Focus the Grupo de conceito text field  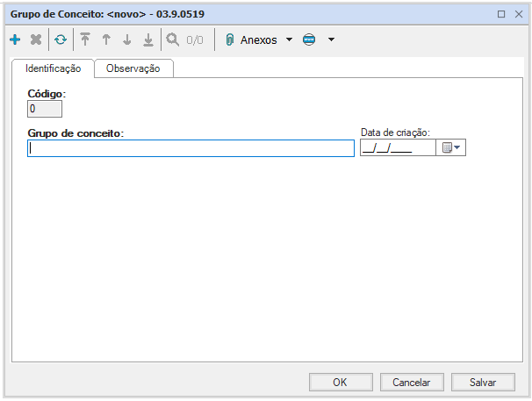pyautogui.click(x=191, y=148)
